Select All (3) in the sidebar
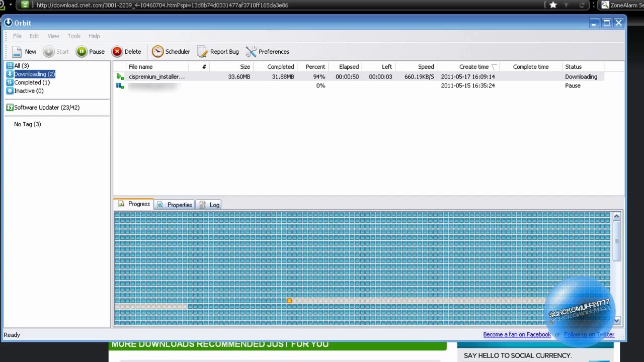 [x=22, y=66]
